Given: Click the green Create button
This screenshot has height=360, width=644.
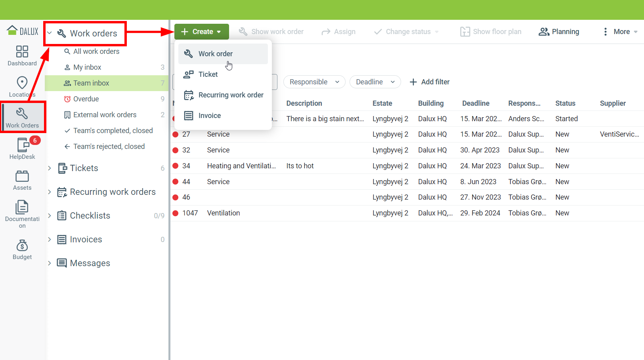Looking at the screenshot, I should coord(201,32).
